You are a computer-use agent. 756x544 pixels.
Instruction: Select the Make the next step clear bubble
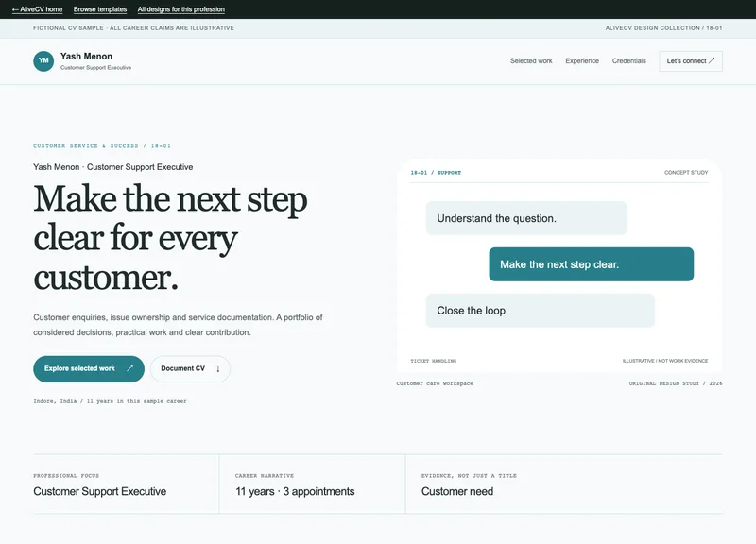(592, 264)
